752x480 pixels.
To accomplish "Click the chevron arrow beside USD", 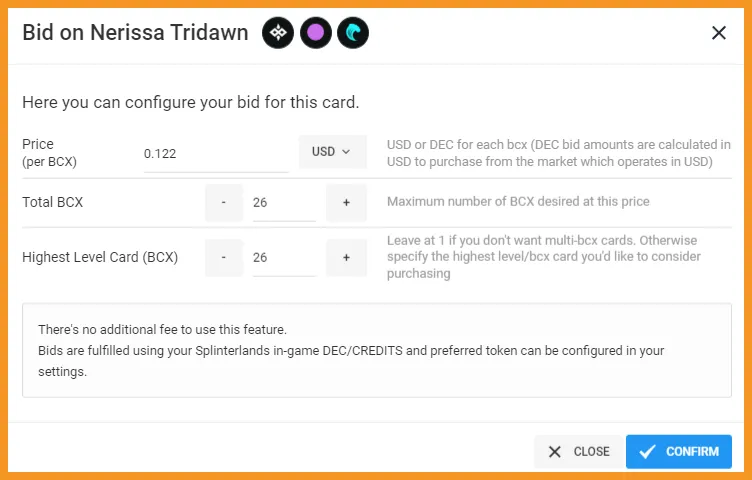I will 346,152.
